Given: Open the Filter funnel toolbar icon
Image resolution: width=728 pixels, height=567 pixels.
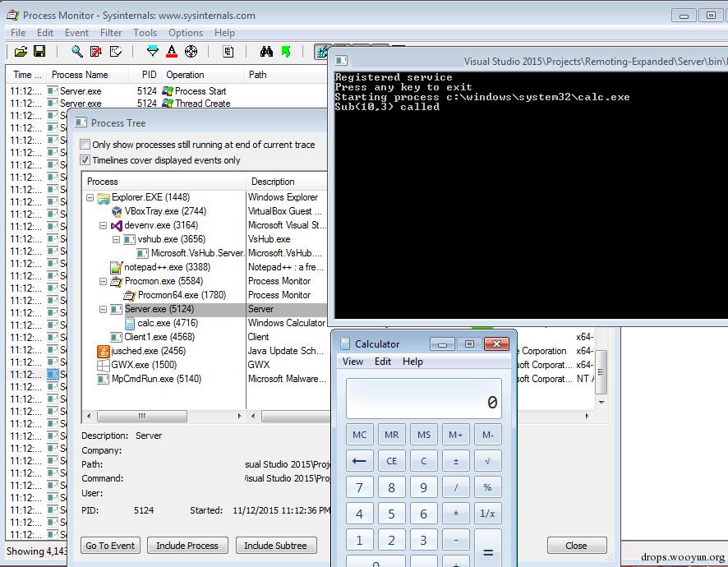Looking at the screenshot, I should pos(152,52).
